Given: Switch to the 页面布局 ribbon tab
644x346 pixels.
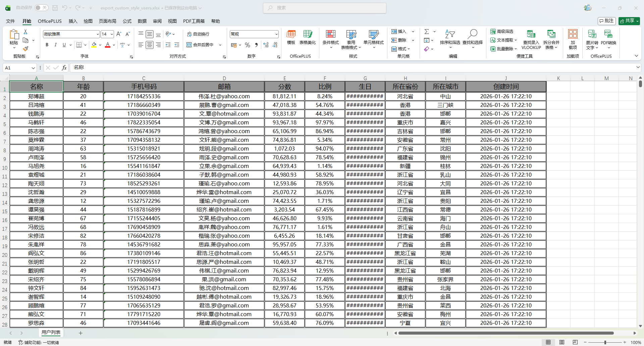Looking at the screenshot, I should click(x=107, y=21).
